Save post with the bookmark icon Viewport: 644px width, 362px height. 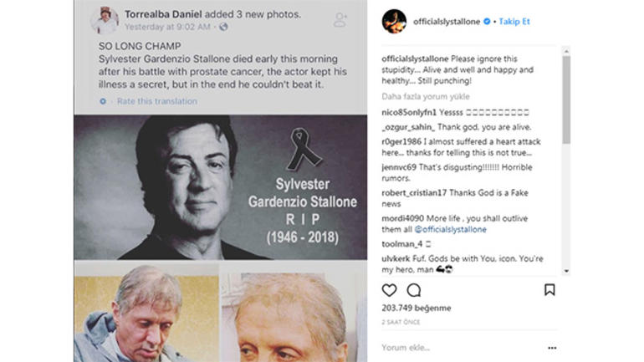[549, 290]
